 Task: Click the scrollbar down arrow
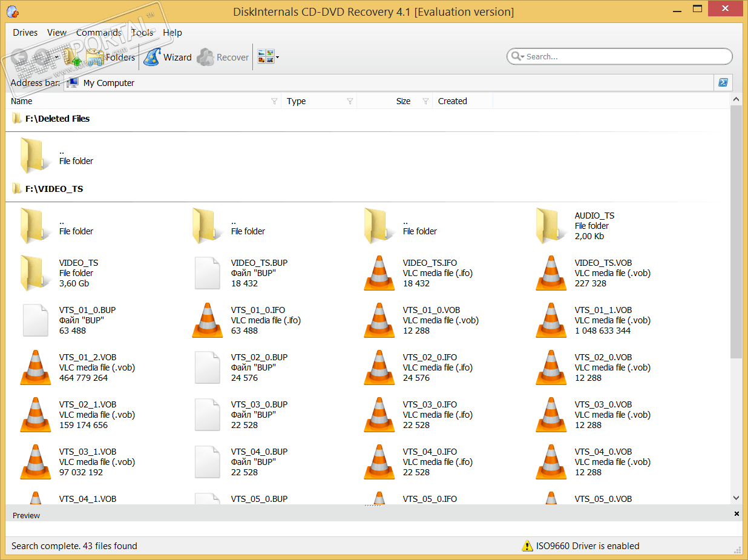click(736, 498)
